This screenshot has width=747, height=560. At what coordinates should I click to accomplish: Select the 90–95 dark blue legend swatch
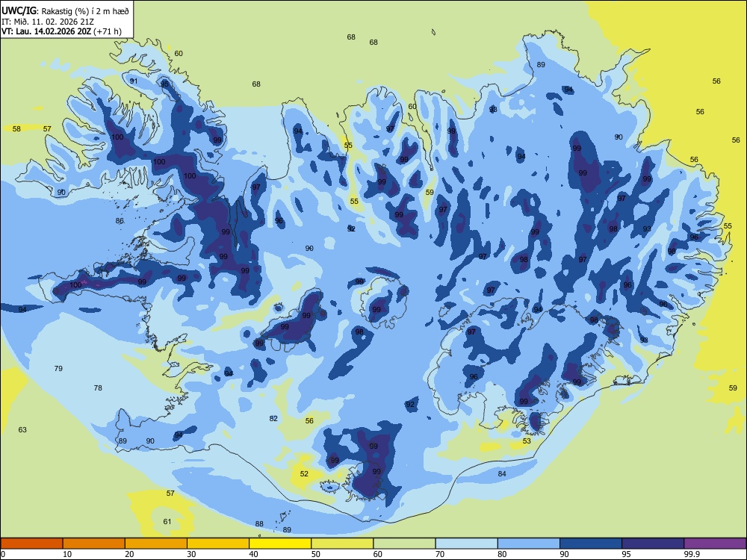coord(591,544)
